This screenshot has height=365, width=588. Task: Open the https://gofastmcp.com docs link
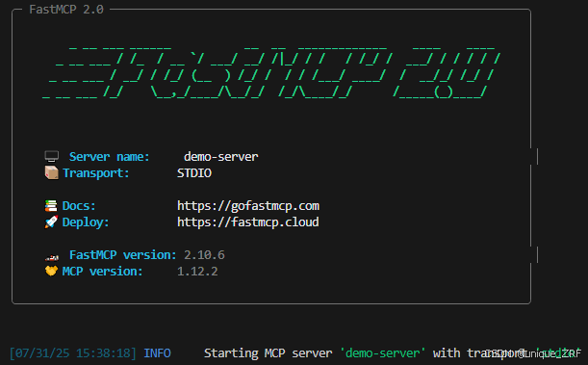248,206
